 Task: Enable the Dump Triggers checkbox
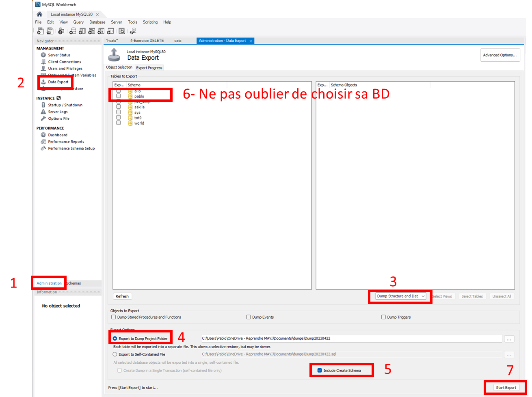point(383,317)
